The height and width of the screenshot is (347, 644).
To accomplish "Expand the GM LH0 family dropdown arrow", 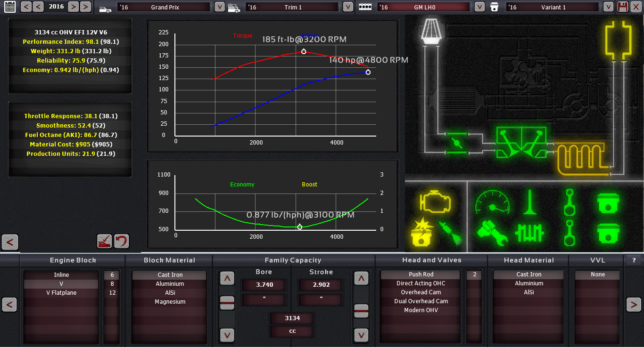I will (x=479, y=7).
